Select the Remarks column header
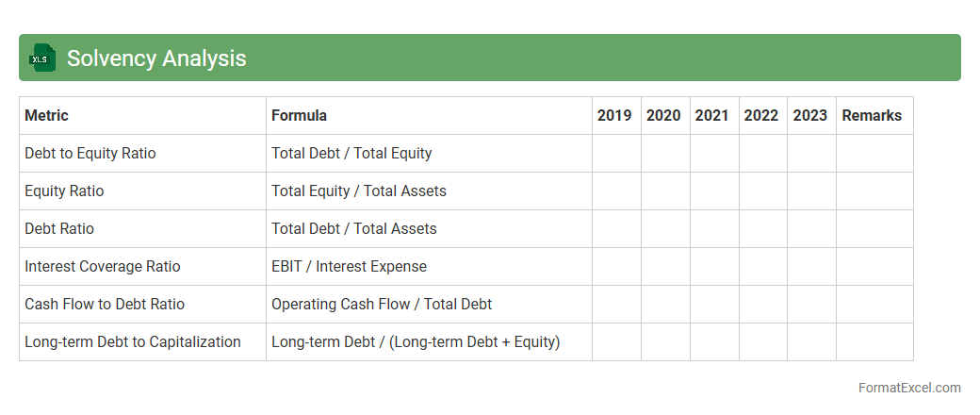This screenshot has height=415, width=980. 872,116
